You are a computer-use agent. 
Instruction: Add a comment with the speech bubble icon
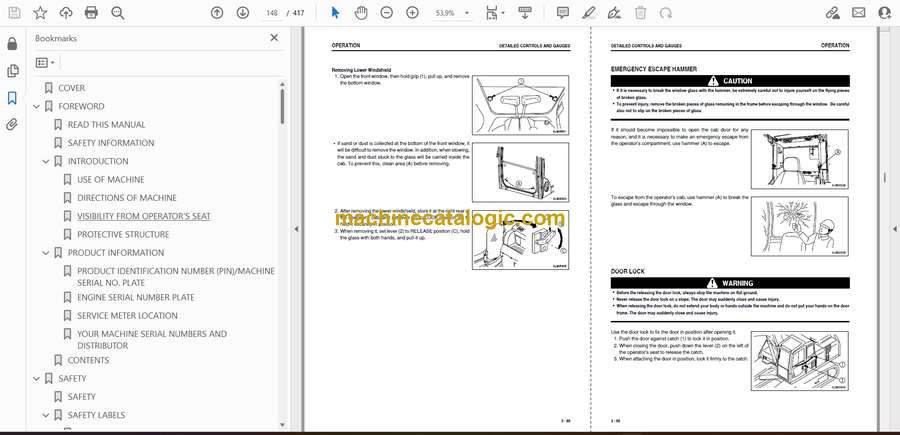point(563,13)
